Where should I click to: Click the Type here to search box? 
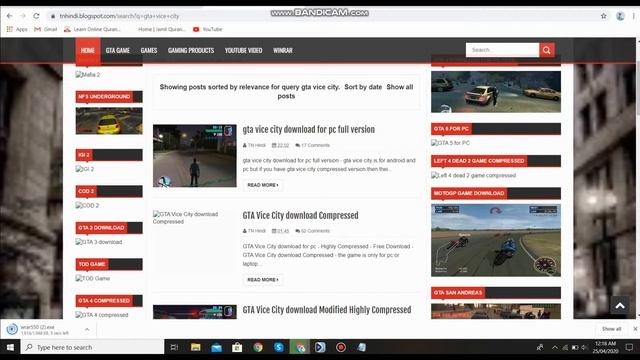tap(92, 347)
